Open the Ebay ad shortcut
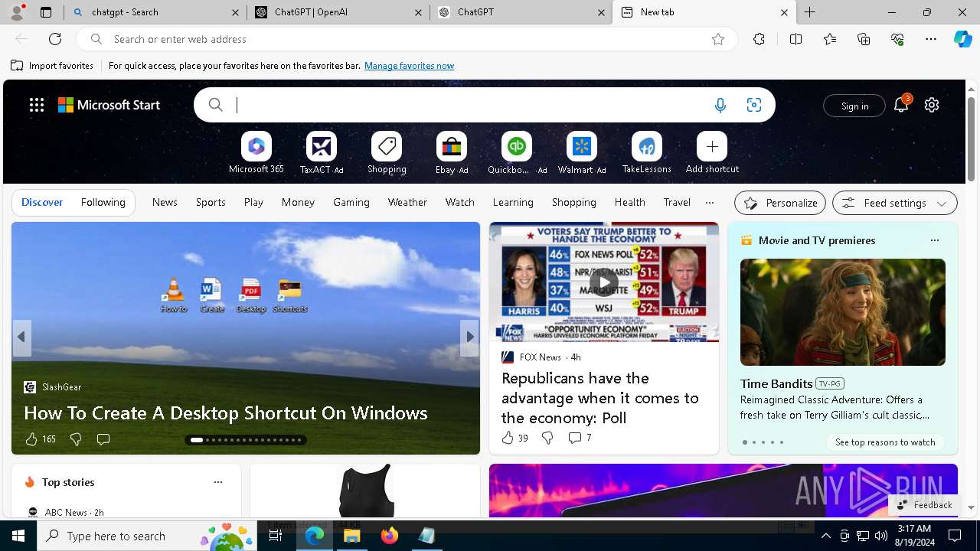 (452, 146)
